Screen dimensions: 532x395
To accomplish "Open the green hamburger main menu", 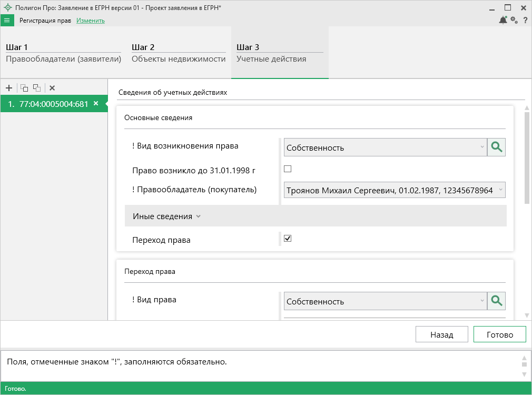I will 7,21.
